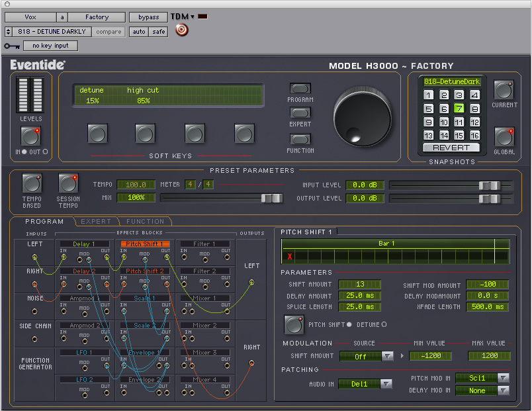Viewport: 532px width, 411px height.
Task: Open the Delay Mod In None dropdown
Action: point(482,390)
